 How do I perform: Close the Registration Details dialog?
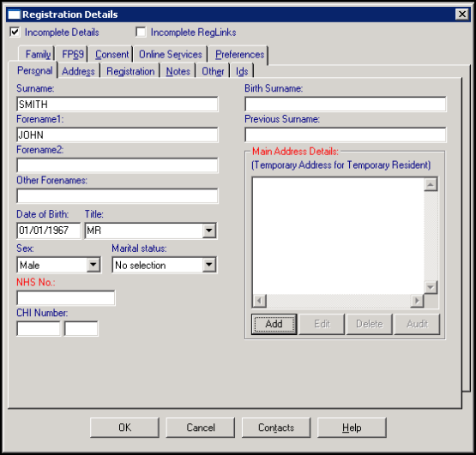[462, 15]
